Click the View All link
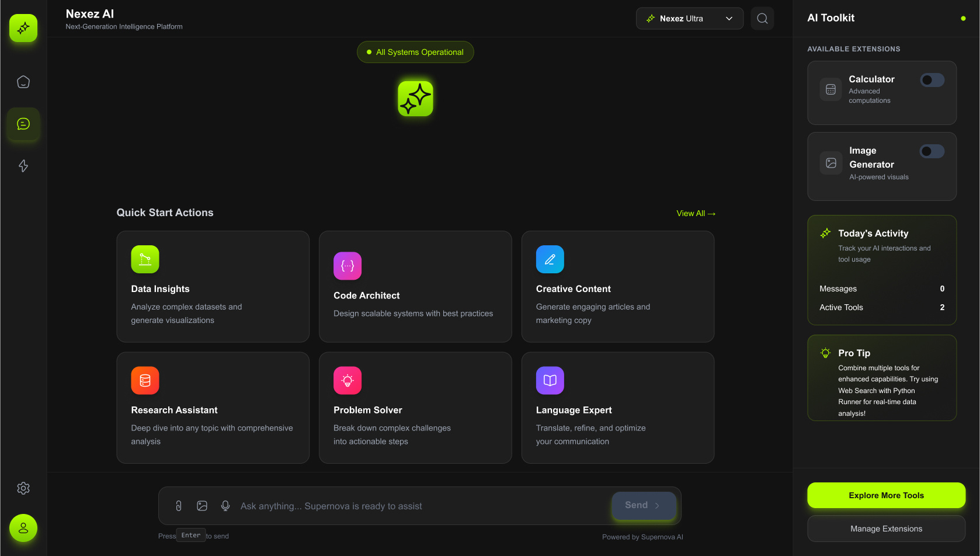Viewport: 980px width, 556px height. click(696, 213)
